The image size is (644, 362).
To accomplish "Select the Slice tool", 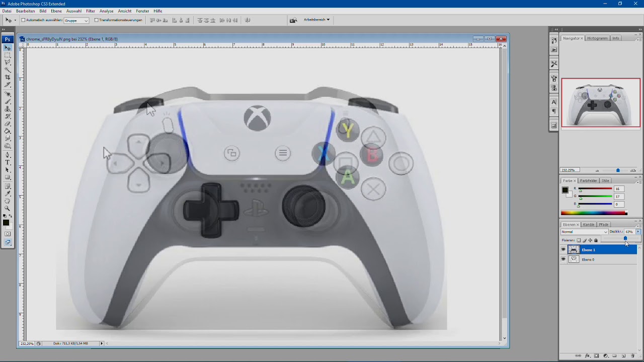I will (8, 84).
